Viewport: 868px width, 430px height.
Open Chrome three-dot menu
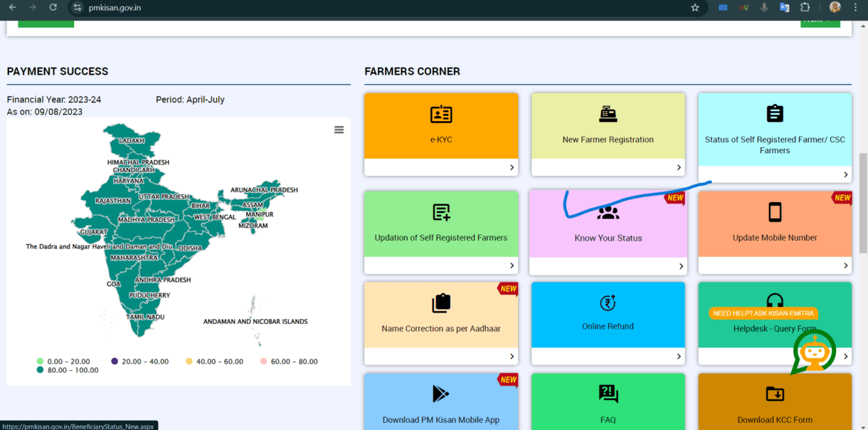[857, 7]
